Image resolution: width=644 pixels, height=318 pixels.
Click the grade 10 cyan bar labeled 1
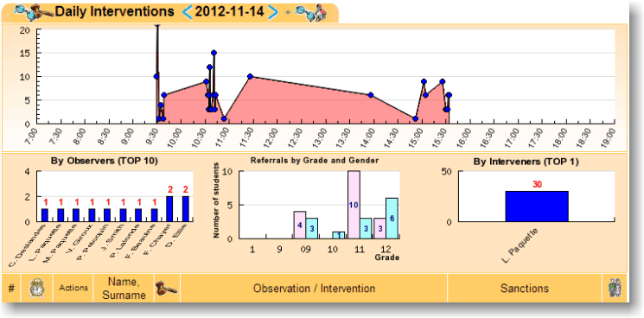pos(339,235)
